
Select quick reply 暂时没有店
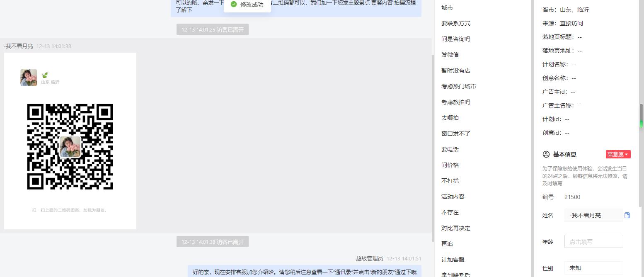[456, 70]
